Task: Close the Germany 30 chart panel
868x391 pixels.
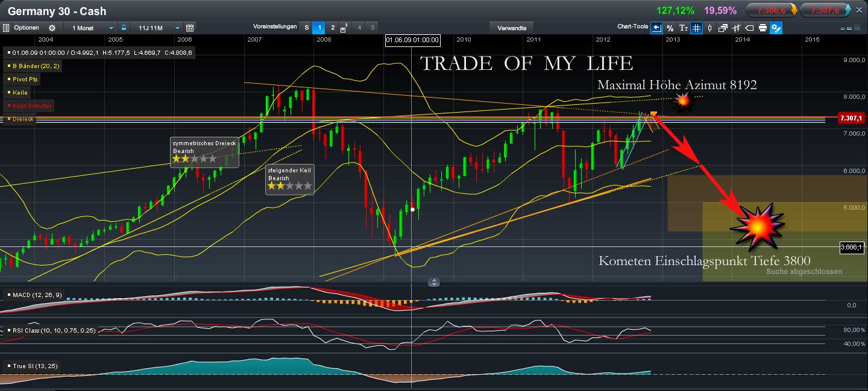Action: 858,10
